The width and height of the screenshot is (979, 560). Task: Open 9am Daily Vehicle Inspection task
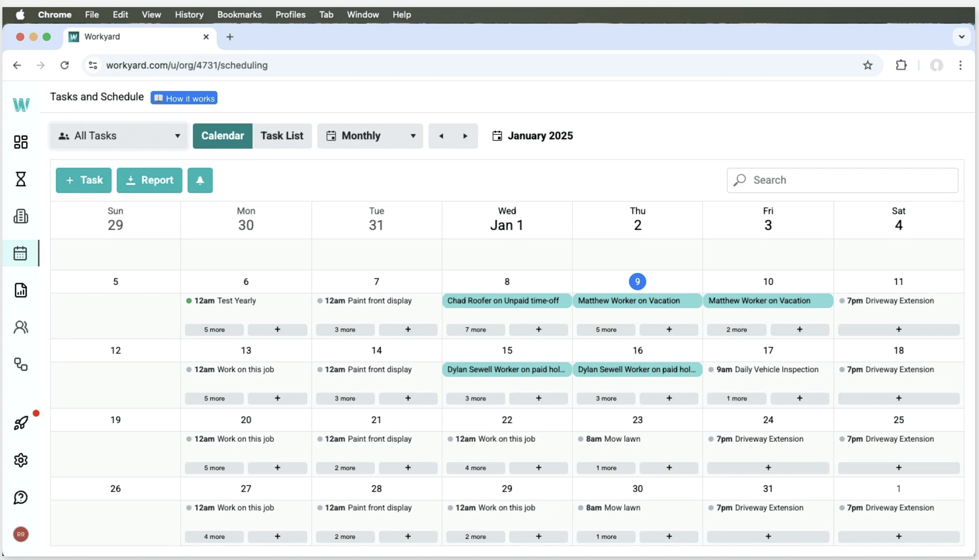[x=763, y=370]
